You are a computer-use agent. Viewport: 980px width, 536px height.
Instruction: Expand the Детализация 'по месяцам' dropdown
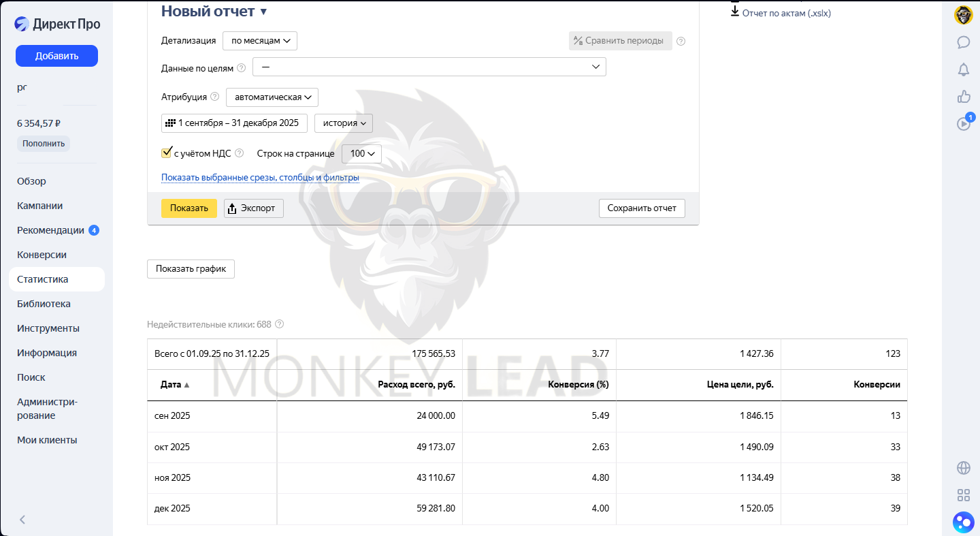tap(260, 41)
